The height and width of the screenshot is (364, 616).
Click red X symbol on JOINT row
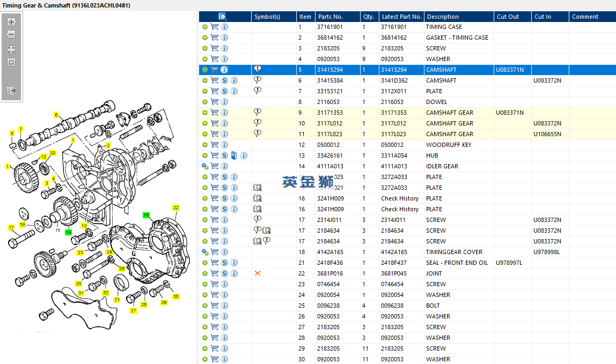tap(258, 273)
